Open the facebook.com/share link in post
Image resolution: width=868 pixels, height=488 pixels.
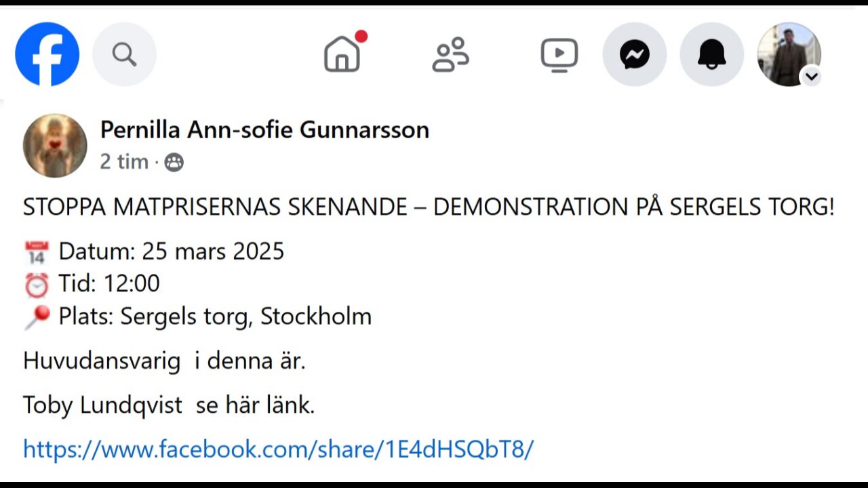pos(279,449)
